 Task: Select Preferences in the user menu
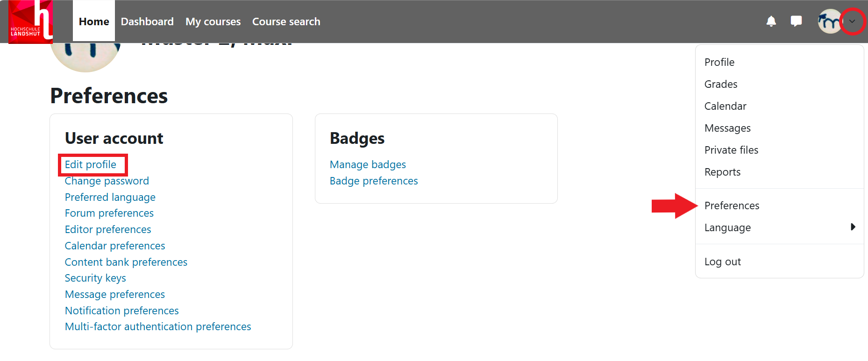pos(732,205)
